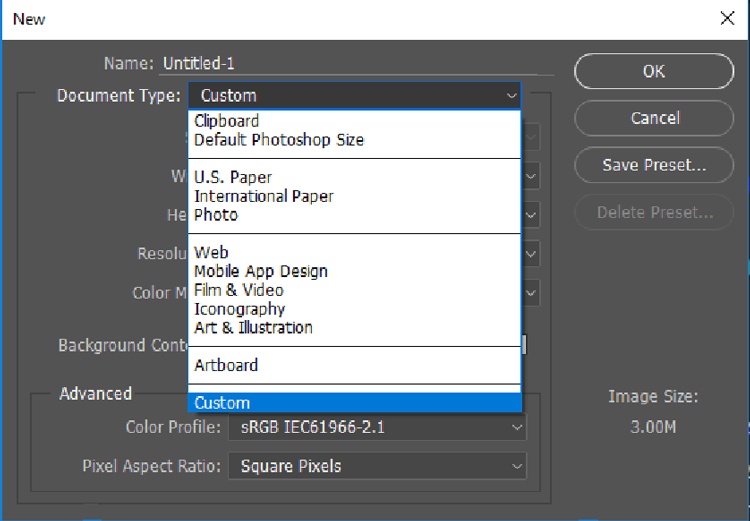Select Web document type
750x521 pixels.
354,252
